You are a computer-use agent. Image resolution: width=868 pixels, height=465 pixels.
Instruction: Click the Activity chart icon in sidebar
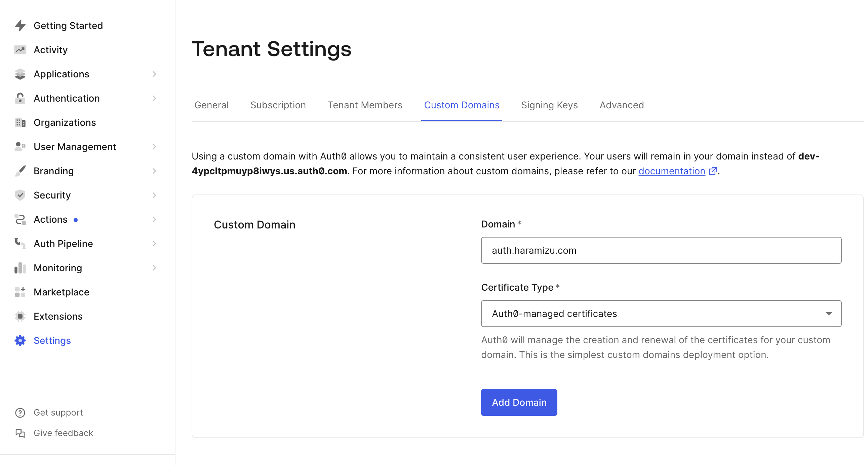(x=20, y=50)
